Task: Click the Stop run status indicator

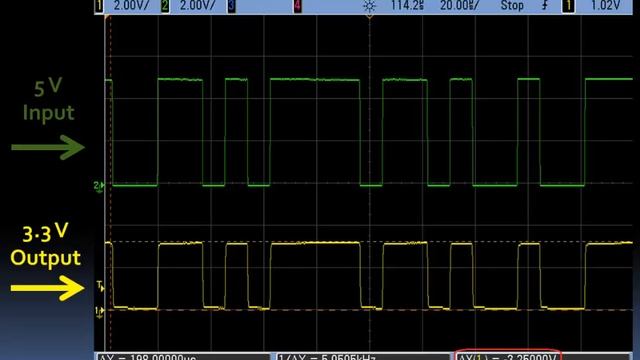Action: click(512, 6)
